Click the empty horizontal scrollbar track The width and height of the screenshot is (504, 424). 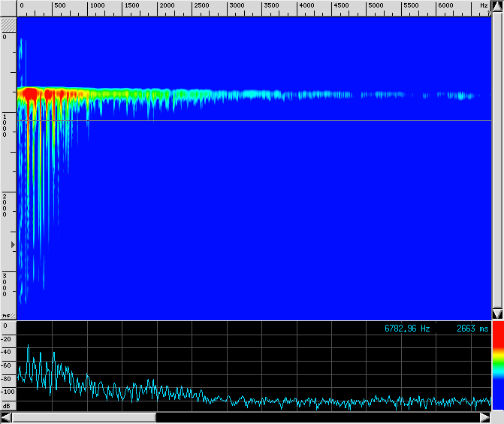coord(315,417)
